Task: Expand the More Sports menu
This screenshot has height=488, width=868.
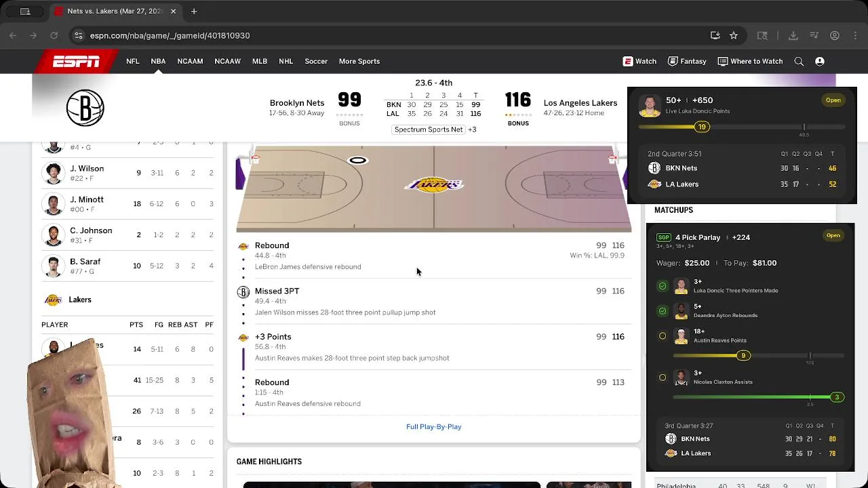Action: click(359, 62)
